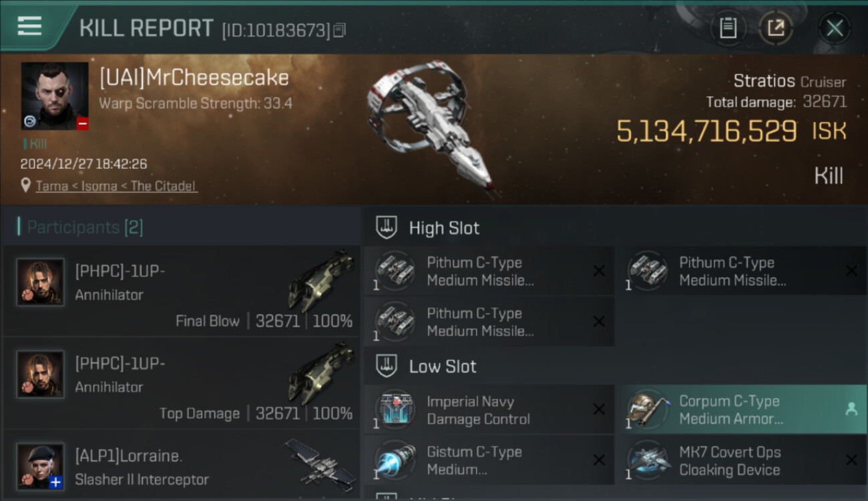
Task: Click the share kill report icon
Action: pos(775,28)
